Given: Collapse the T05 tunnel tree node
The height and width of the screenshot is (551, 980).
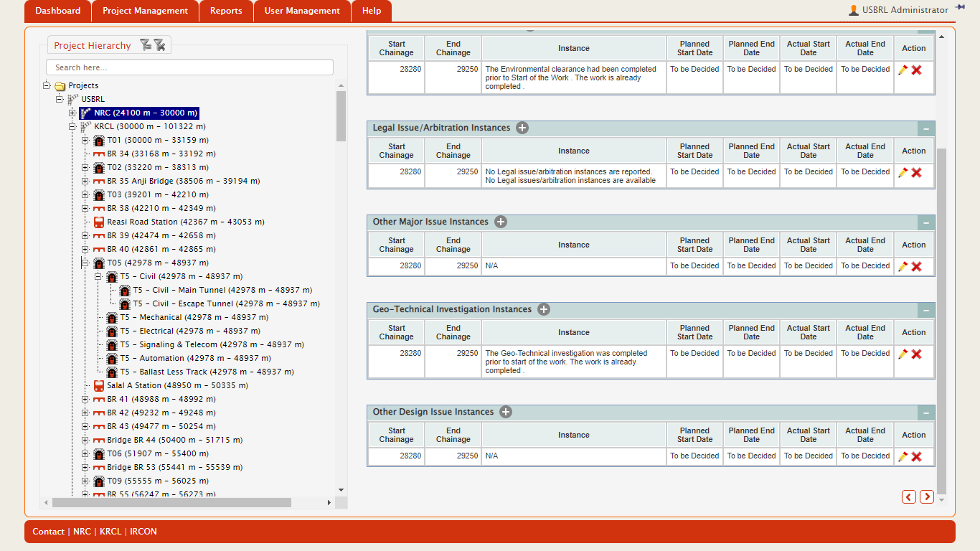Looking at the screenshot, I should click(x=85, y=263).
